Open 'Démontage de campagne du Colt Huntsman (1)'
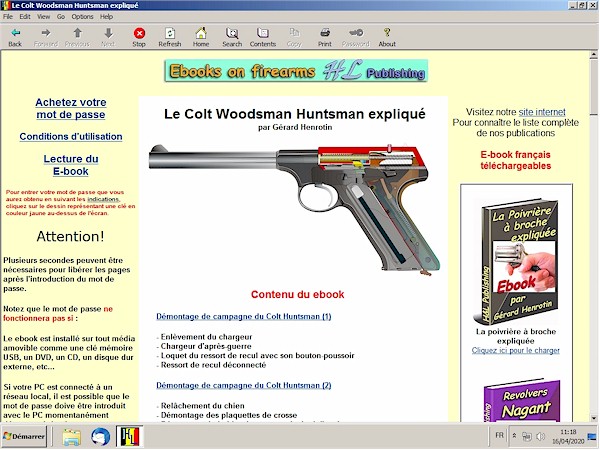The width and height of the screenshot is (600, 450). (x=244, y=316)
